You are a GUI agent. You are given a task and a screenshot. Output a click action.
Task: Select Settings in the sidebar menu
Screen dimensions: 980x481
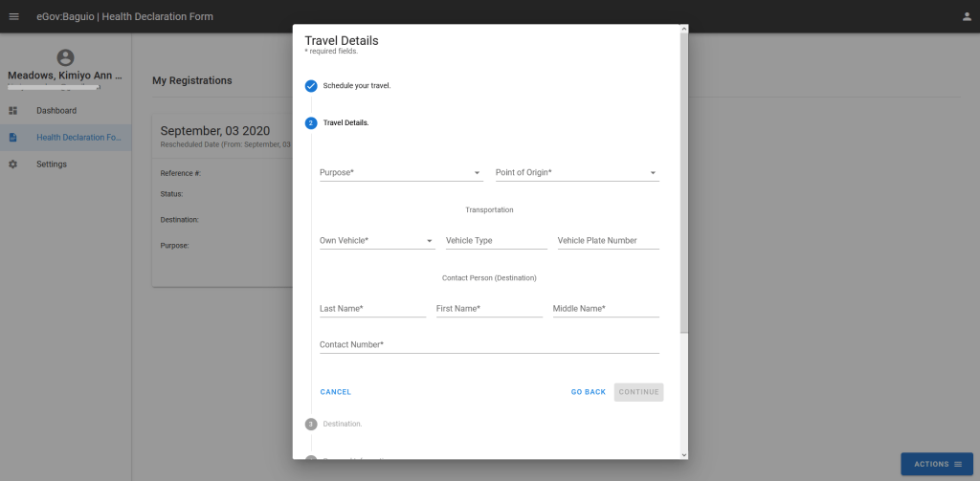(52, 164)
